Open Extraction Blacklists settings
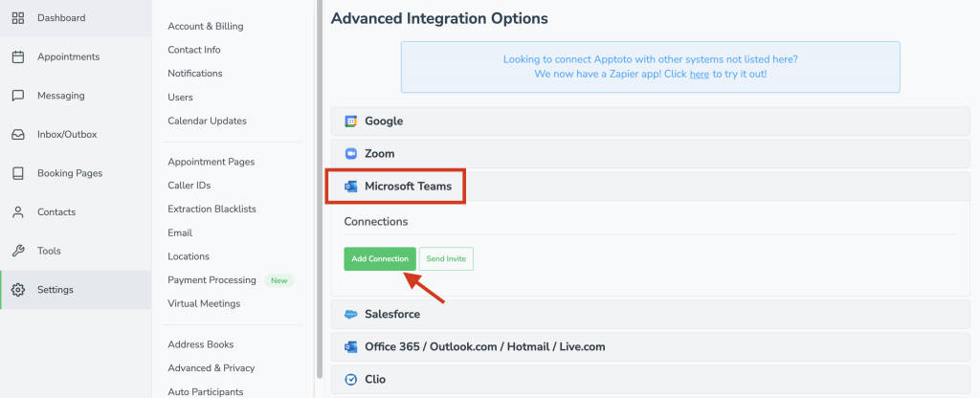 point(212,209)
